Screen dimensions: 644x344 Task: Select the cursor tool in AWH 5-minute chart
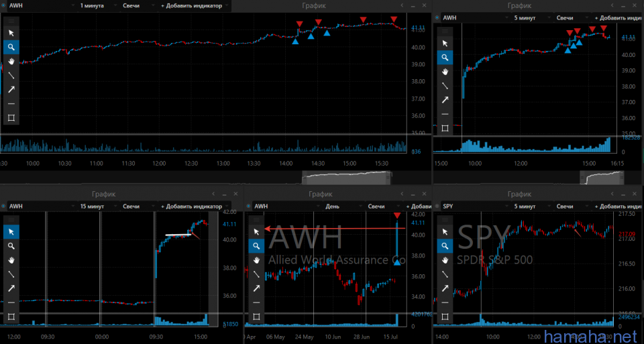point(445,44)
